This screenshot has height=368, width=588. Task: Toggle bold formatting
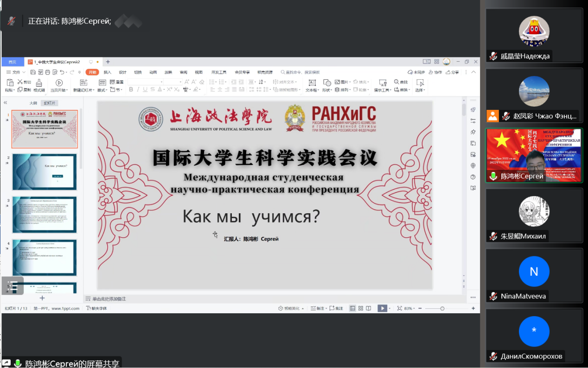pyautogui.click(x=130, y=89)
